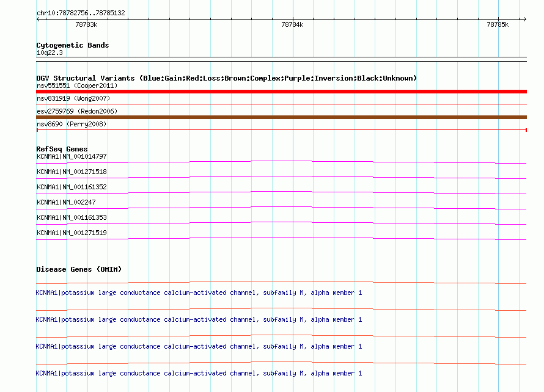544x392 pixels.
Task: Open nsv551551 (Cooper2011) variant label
Action: click(77, 85)
